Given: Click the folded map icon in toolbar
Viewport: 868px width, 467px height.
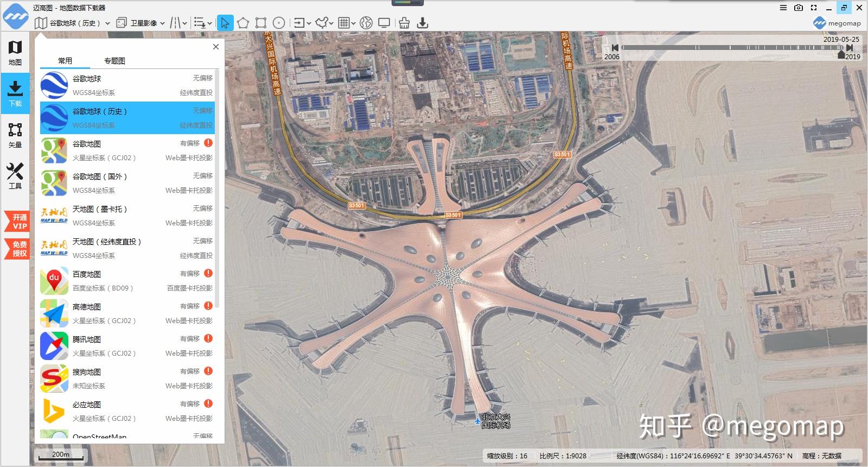Looking at the screenshot, I should tap(41, 23).
